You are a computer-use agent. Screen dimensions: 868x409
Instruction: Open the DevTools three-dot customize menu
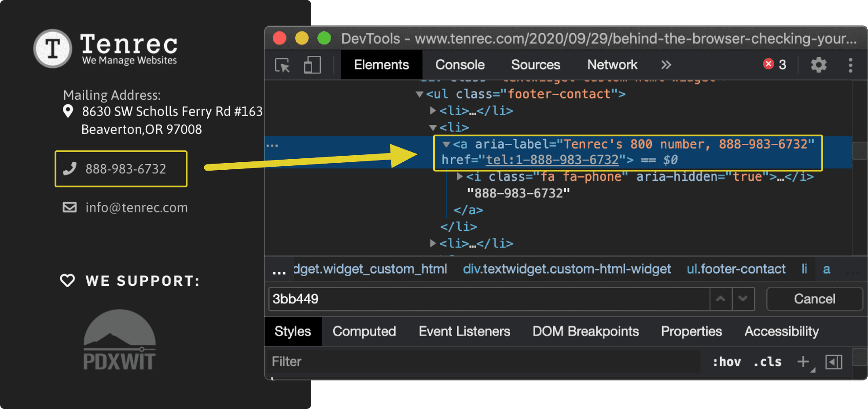tap(850, 65)
